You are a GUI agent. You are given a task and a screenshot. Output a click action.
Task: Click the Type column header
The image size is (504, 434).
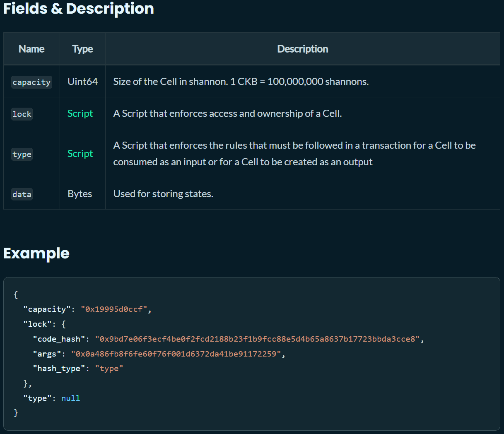[x=82, y=49]
